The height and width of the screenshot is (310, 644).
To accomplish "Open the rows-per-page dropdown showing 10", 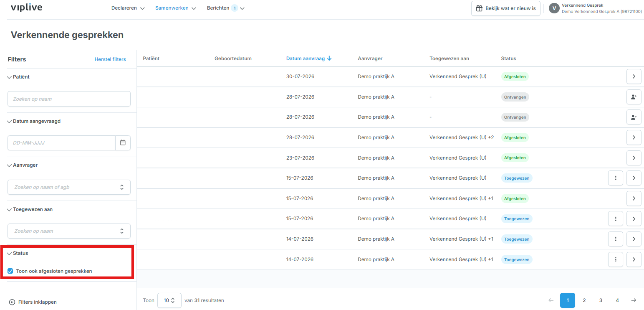I will click(169, 300).
